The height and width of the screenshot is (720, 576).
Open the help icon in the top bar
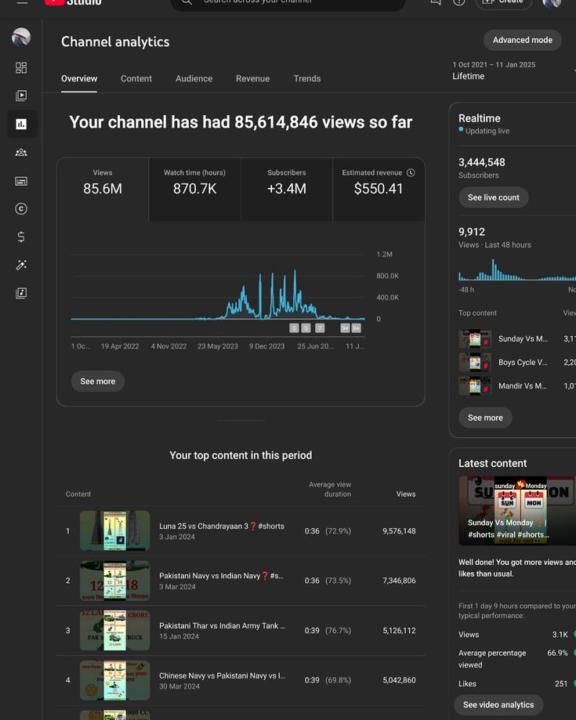[x=459, y=2]
